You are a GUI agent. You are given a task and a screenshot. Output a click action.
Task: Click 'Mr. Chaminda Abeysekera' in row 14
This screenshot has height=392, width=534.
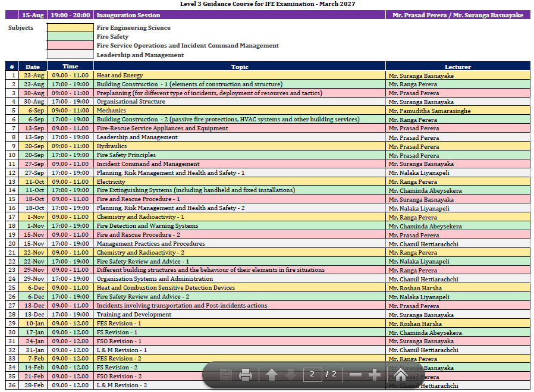pyautogui.click(x=425, y=191)
